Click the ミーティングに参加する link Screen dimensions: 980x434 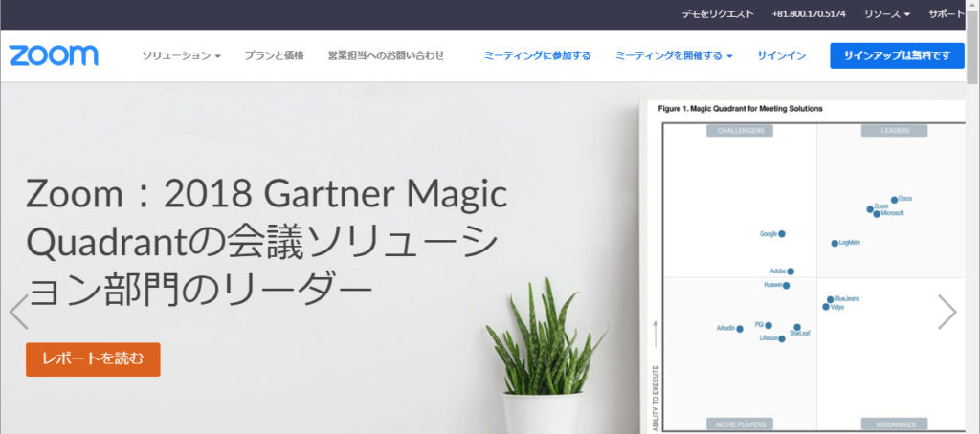[x=538, y=55]
